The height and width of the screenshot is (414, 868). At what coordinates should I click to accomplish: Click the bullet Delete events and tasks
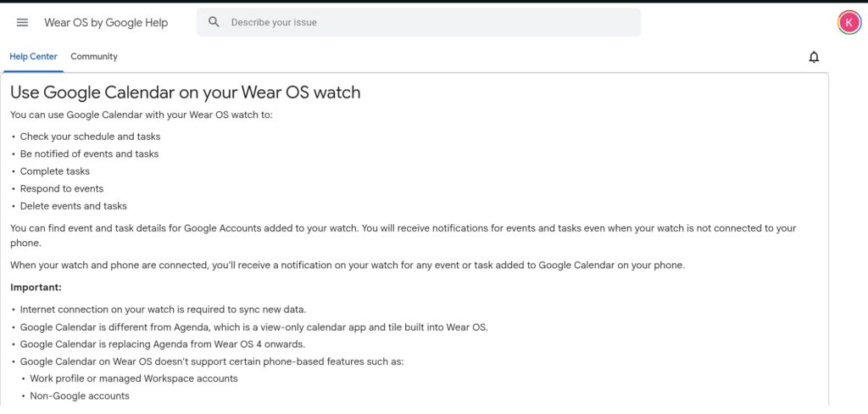(74, 206)
